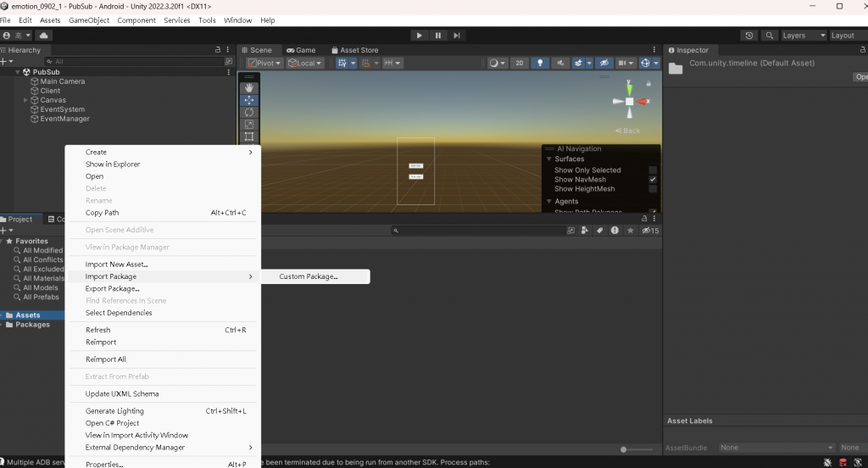
Task: Expand the Canvas object in Hierarchy
Action: pyautogui.click(x=25, y=100)
